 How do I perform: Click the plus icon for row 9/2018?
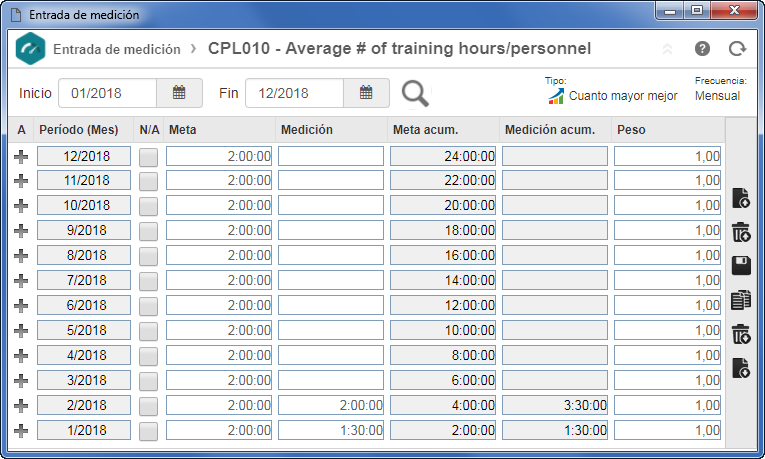pos(21,231)
